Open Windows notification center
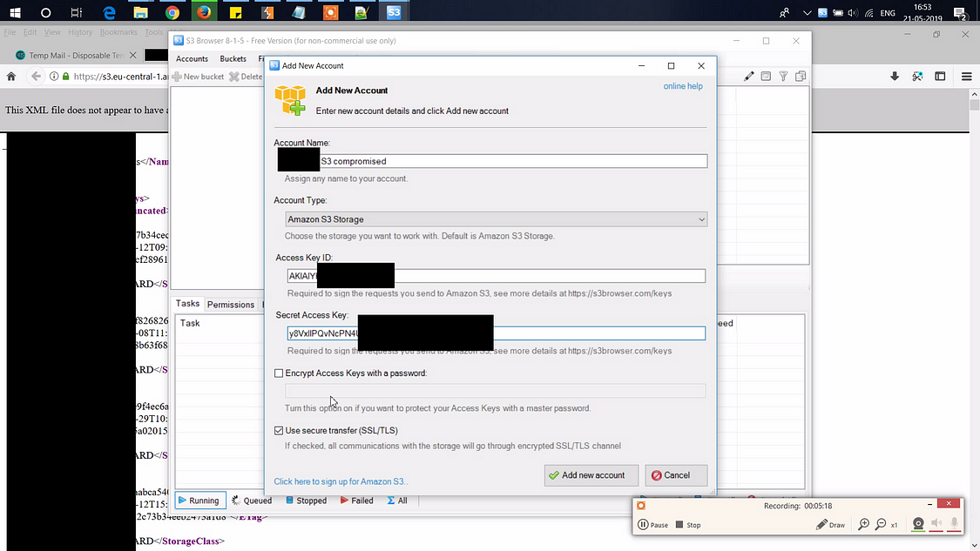The width and height of the screenshot is (980, 551). pos(960,12)
